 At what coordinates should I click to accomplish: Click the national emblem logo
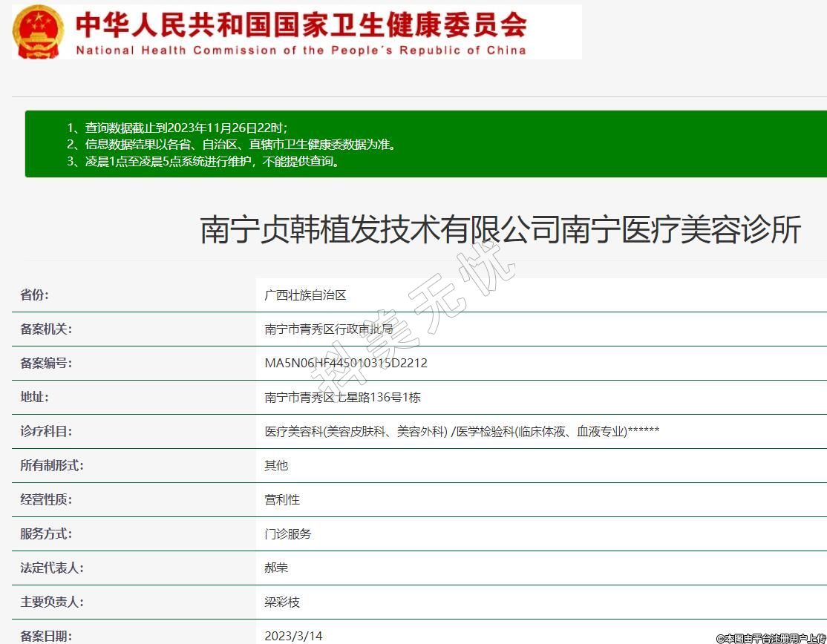click(38, 32)
